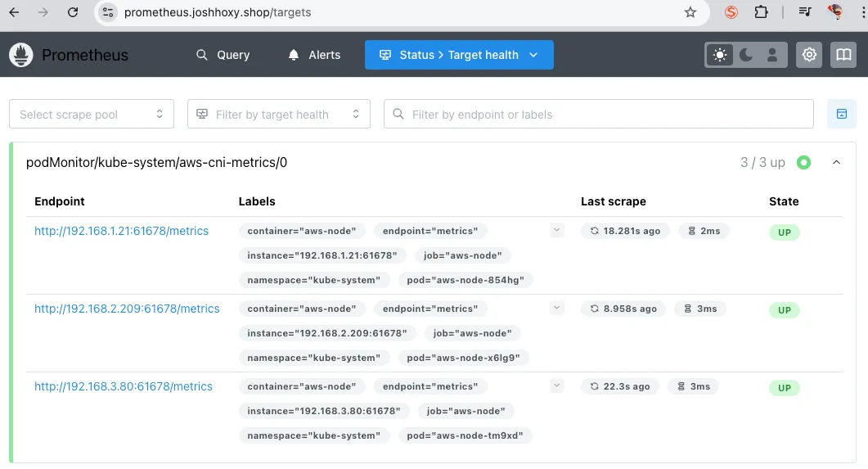Click 3ms duration badge for 192.168.3.80
This screenshot has height=469, width=868.
[x=693, y=386]
